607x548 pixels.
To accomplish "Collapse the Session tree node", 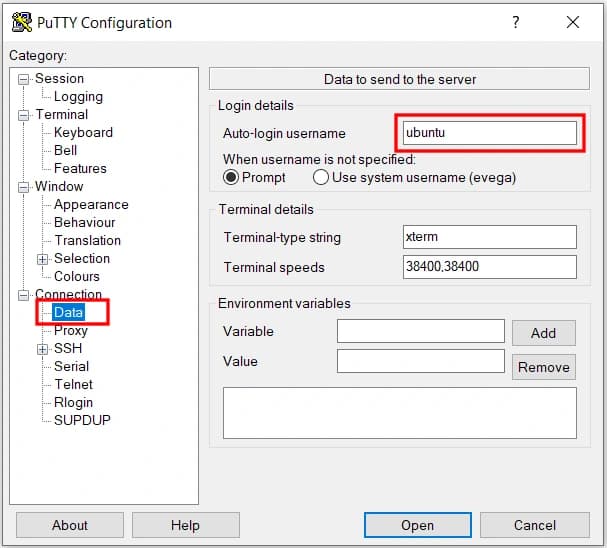I will coord(24,79).
